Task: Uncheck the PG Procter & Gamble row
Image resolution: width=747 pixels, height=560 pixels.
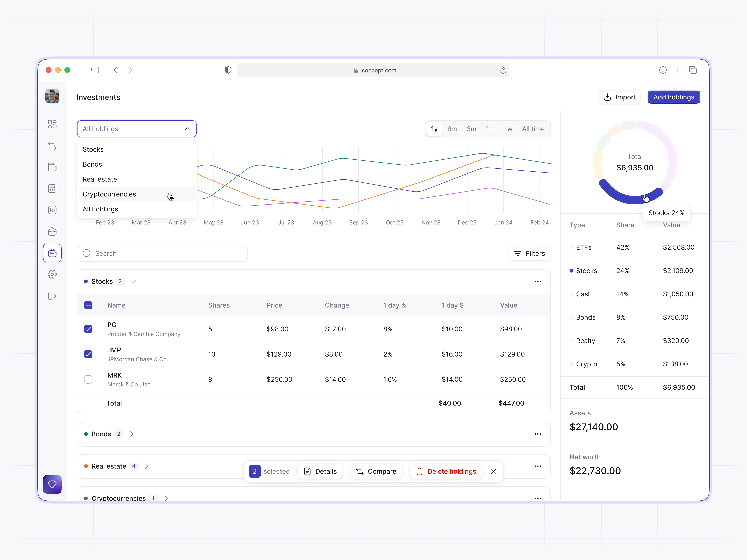Action: click(x=88, y=329)
